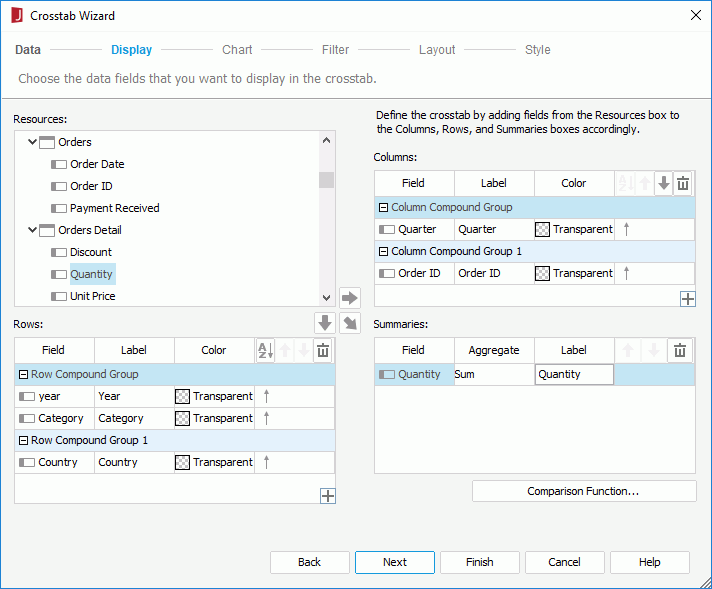
Task: Click the Columns move down arrow icon
Action: [663, 183]
